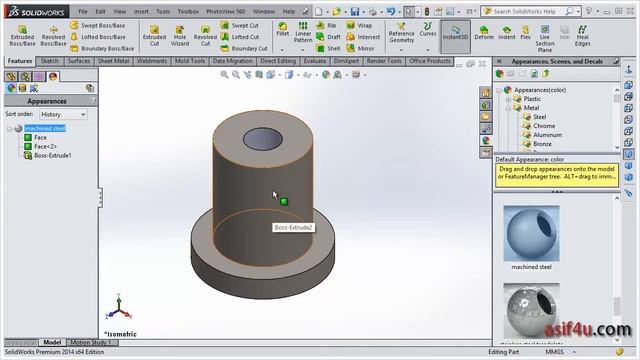
Task: Open the Hole Wizard tool
Action: 180,35
